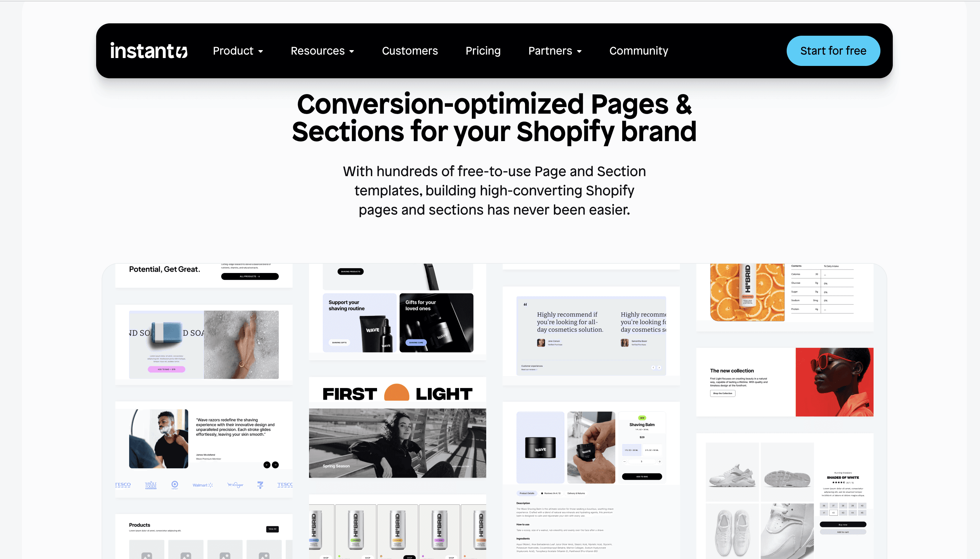Click the Product dropdown arrow

click(259, 51)
